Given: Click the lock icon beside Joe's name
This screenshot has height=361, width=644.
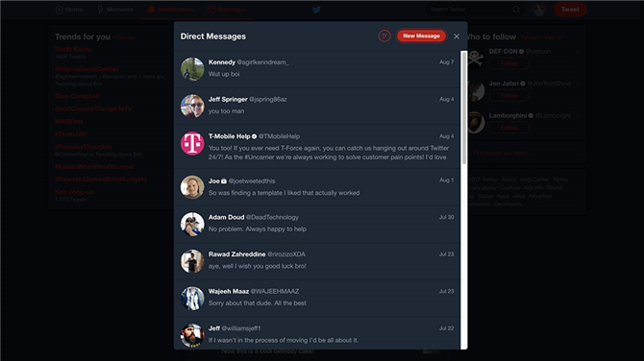Looking at the screenshot, I should (x=224, y=180).
